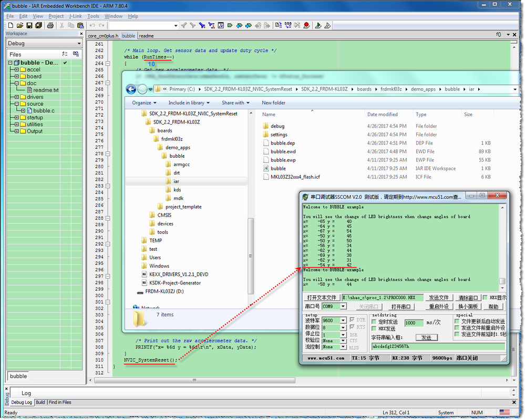
Task: Toggle the DTR checkbox
Action: 352,320
